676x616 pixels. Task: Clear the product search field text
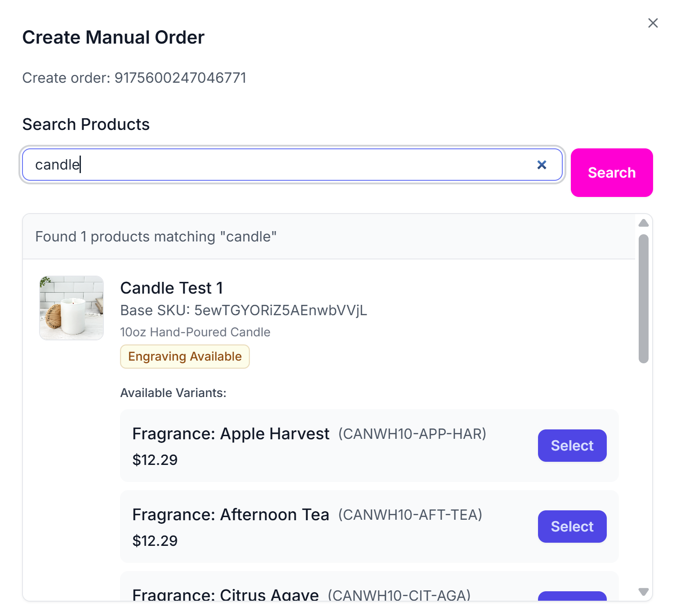click(542, 165)
